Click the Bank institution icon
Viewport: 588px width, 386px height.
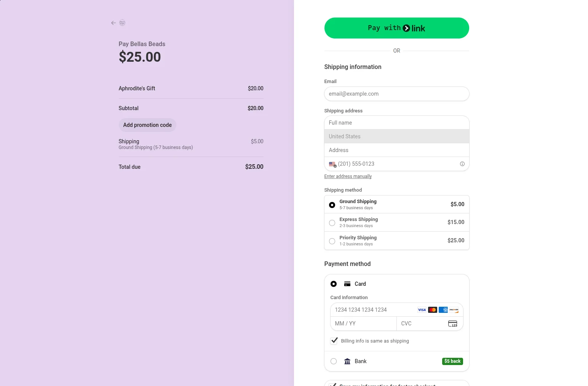point(347,361)
